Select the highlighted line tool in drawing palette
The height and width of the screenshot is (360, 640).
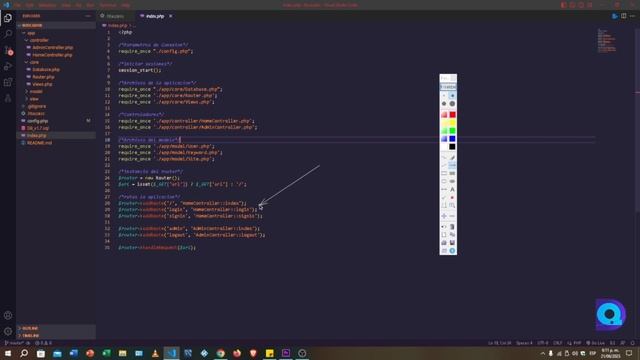[452, 165]
